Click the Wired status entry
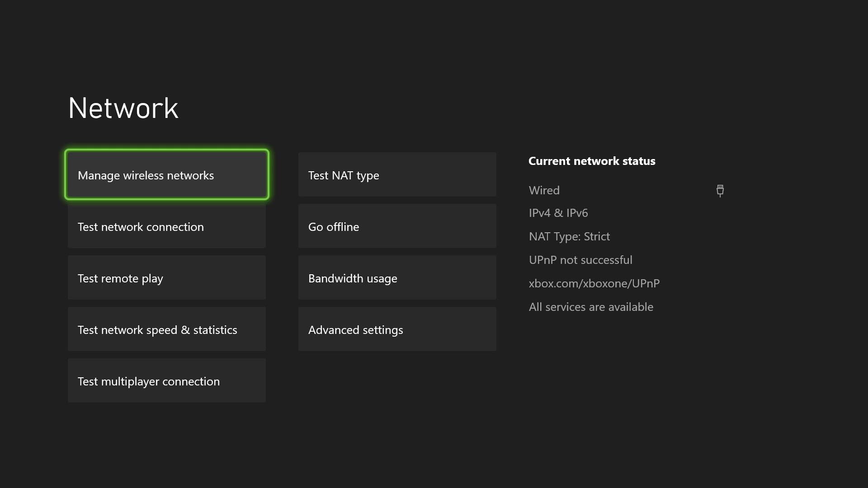Screen dimensions: 868x488 (544, 190)
